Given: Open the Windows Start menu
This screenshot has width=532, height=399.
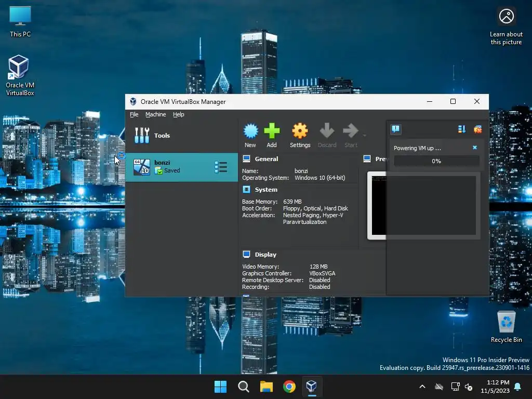Looking at the screenshot, I should (220, 387).
